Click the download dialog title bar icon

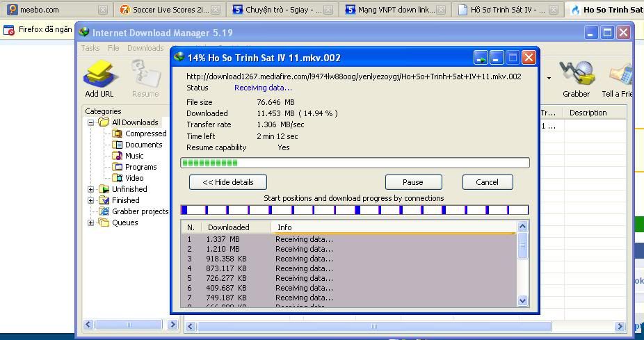point(179,57)
